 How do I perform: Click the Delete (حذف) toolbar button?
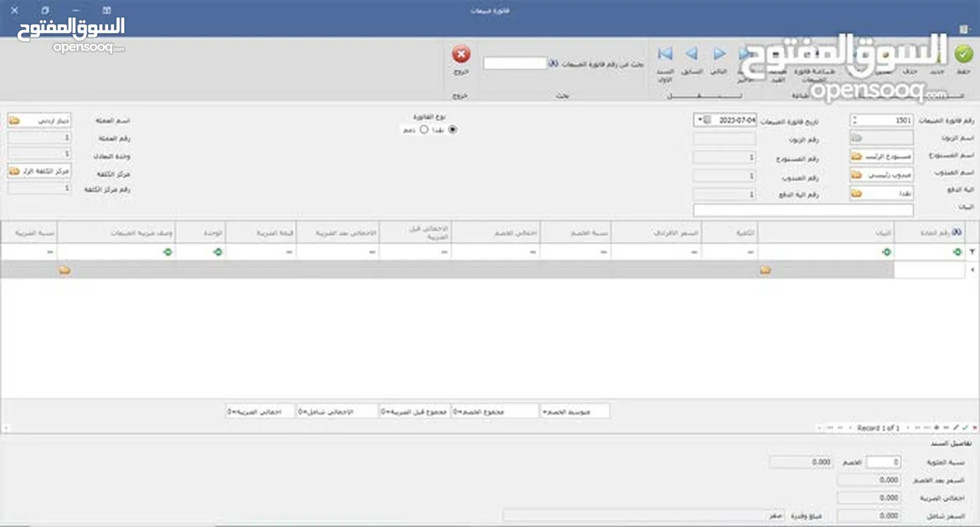click(910, 60)
